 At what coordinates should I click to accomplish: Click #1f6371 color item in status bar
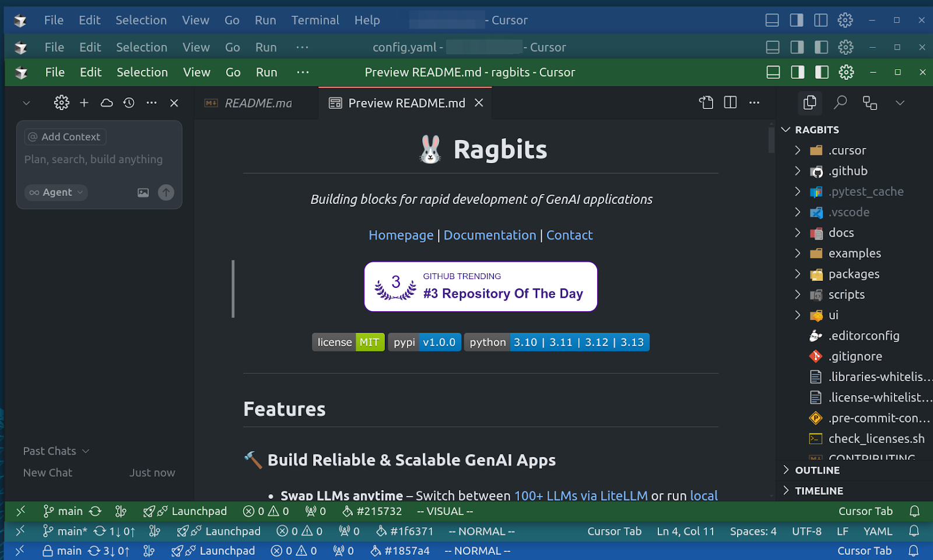click(405, 531)
